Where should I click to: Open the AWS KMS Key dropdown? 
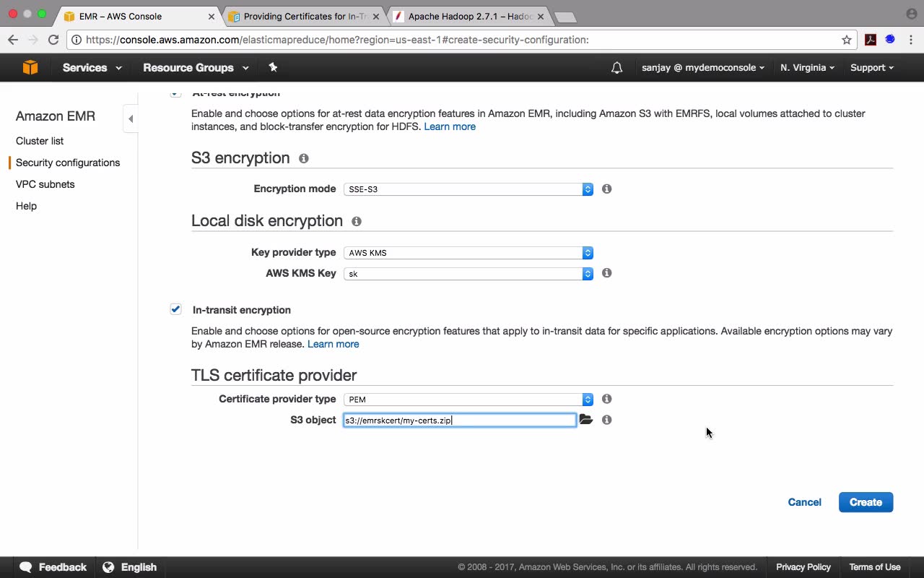468,274
